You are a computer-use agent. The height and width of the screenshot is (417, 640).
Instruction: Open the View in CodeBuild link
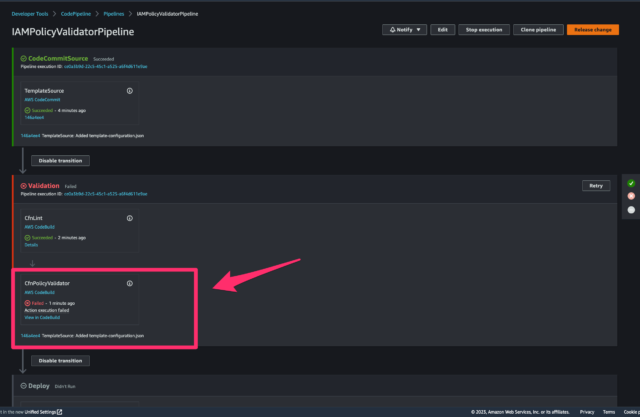42,317
